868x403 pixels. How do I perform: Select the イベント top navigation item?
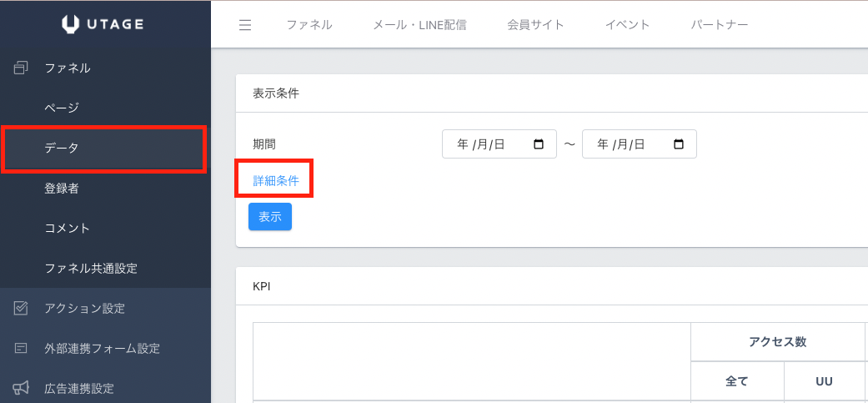[x=627, y=25]
